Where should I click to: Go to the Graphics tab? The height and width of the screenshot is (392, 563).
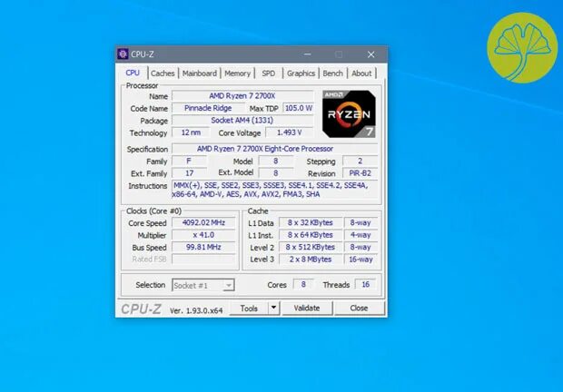click(301, 73)
